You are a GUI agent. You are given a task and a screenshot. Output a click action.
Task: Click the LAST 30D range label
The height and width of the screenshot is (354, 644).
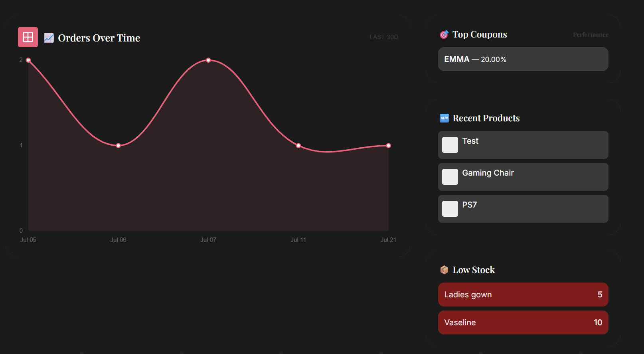[x=383, y=37]
